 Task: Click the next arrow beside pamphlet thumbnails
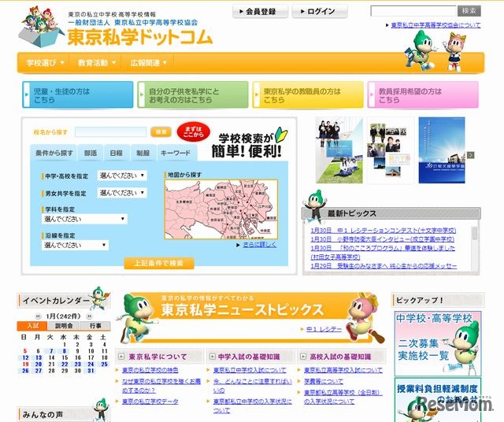[x=471, y=155]
